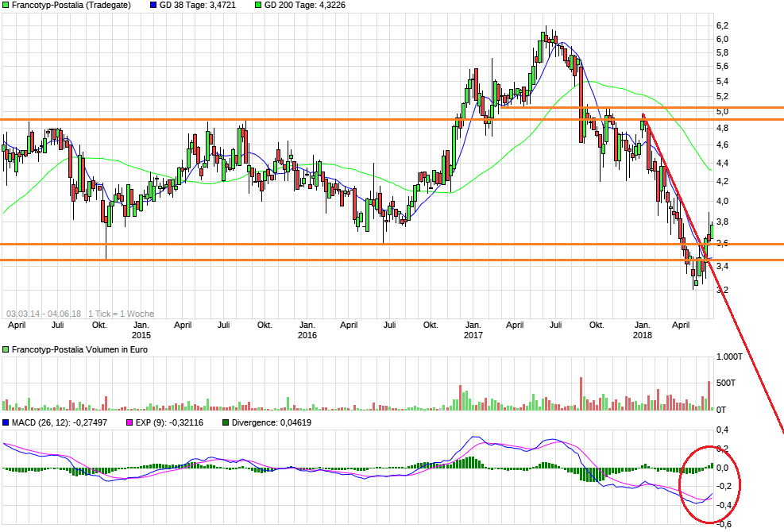Image resolution: width=784 pixels, height=532 pixels.
Task: Click the 4,0 price axis label
Action: click(x=722, y=201)
